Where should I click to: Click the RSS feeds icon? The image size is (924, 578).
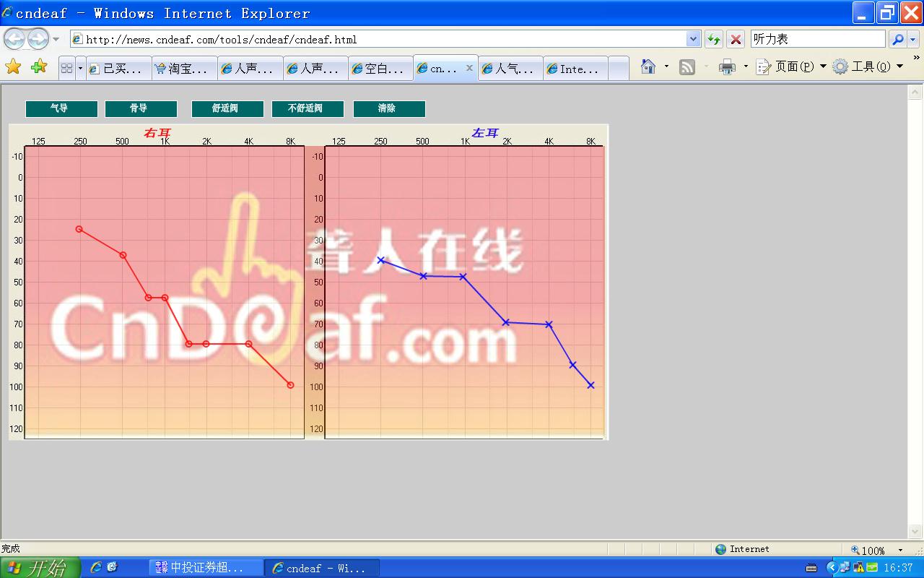[687, 67]
